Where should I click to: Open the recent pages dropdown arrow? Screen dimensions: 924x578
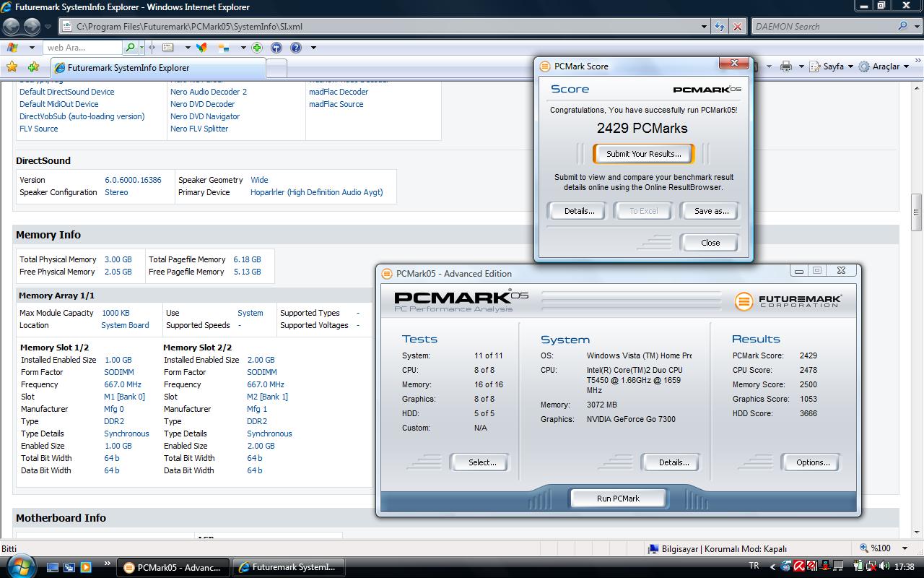pos(48,27)
